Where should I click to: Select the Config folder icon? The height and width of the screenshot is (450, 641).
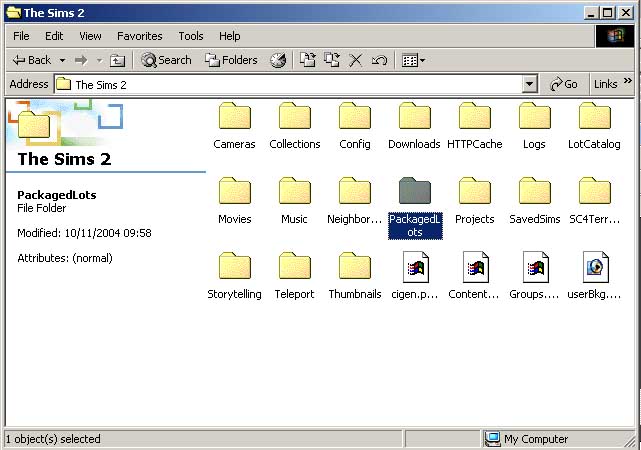tap(354, 116)
